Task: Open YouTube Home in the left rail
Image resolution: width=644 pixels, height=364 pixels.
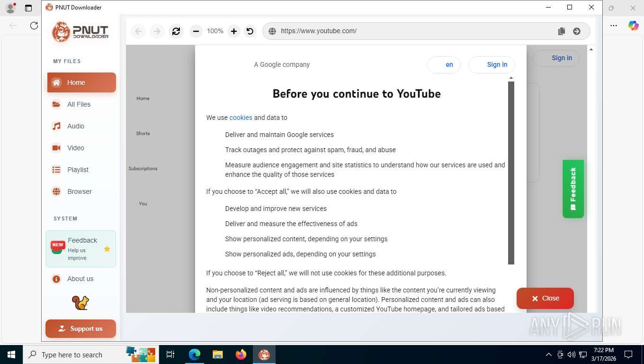Action: point(143,98)
